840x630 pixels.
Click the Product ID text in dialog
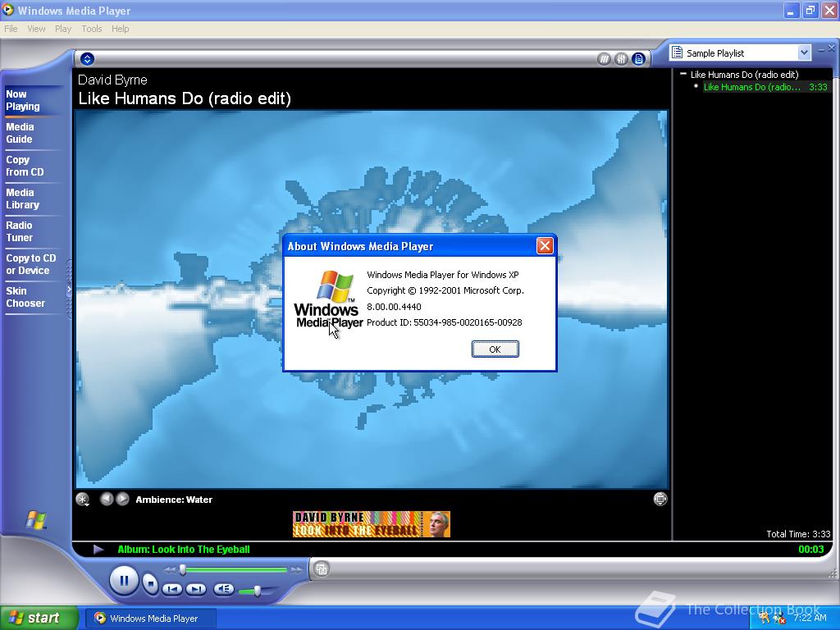[444, 322]
